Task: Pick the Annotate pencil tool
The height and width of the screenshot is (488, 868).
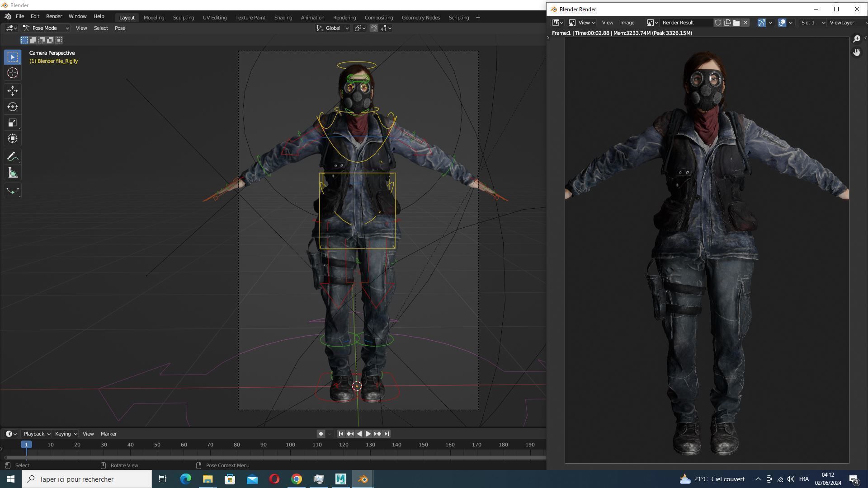Action: 13,157
